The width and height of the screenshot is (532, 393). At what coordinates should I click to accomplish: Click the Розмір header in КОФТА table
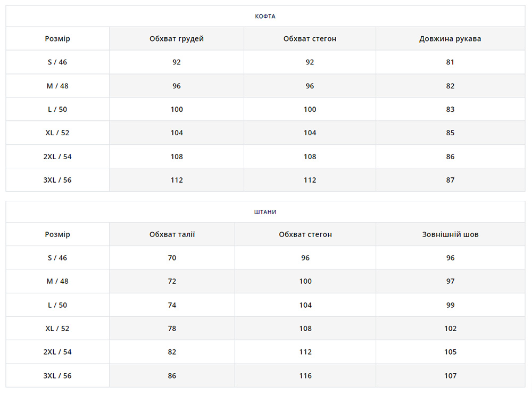click(x=57, y=39)
